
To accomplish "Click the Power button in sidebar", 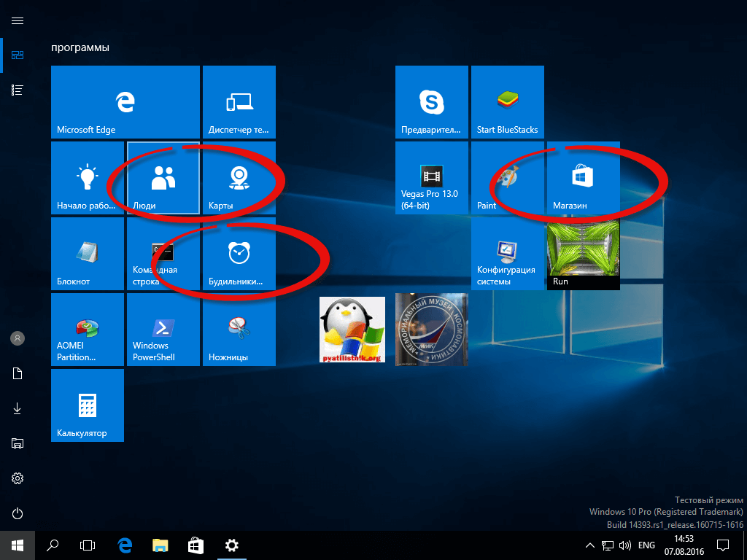I will (18, 513).
